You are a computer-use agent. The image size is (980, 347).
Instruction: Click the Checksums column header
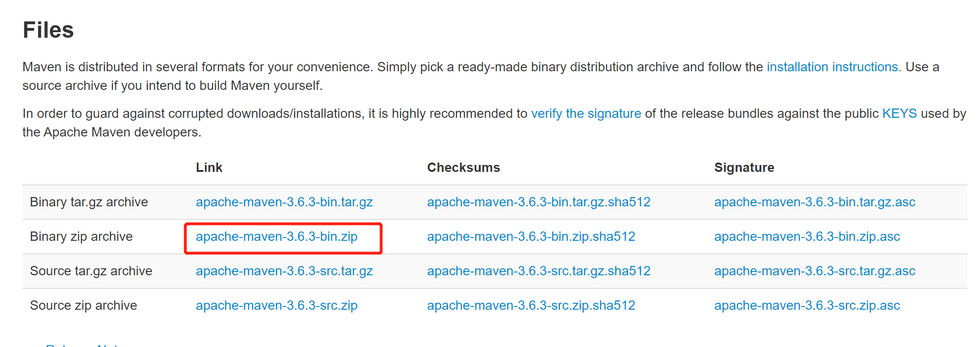463,168
